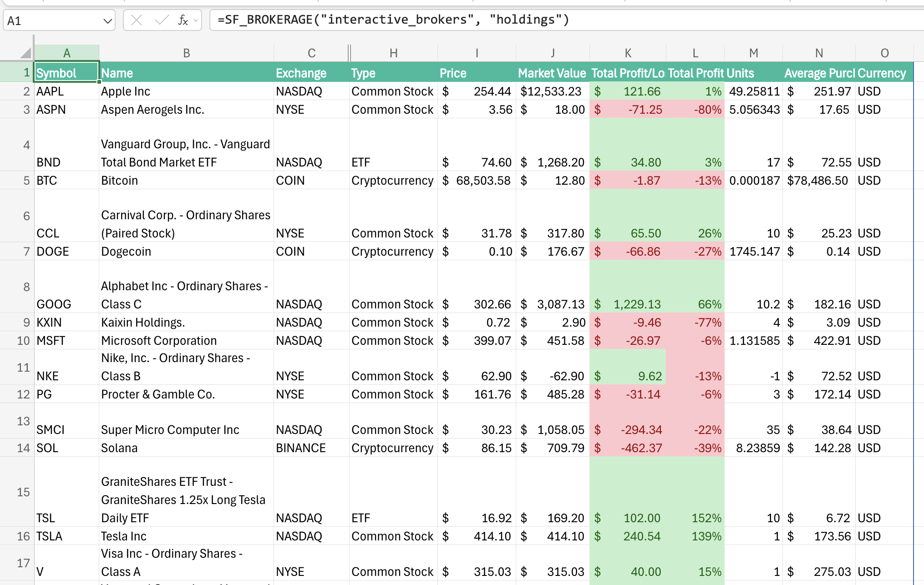Viewport: 924px width, 585px height.
Task: Select column O header
Action: click(885, 53)
